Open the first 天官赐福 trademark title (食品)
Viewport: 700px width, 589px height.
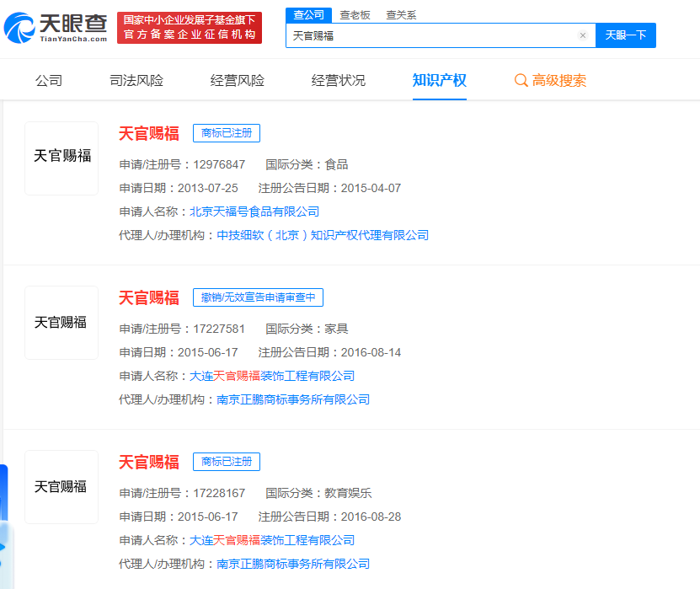click(x=149, y=133)
